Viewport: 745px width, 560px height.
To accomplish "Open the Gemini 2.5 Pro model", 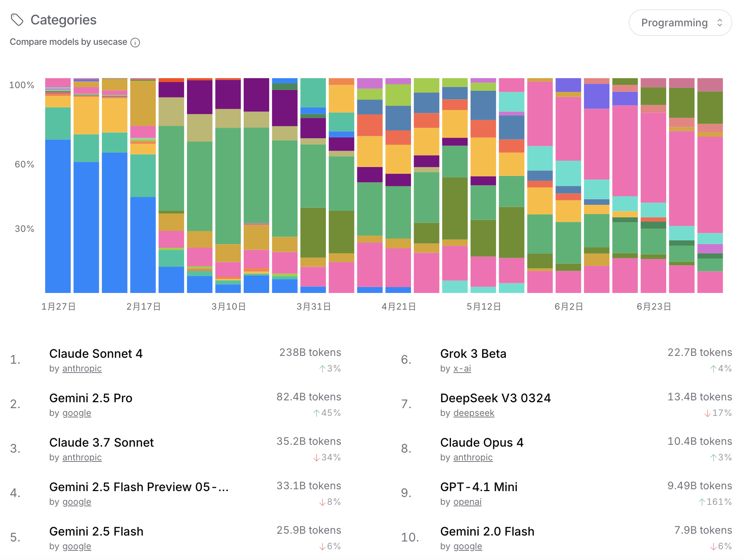I will [91, 398].
